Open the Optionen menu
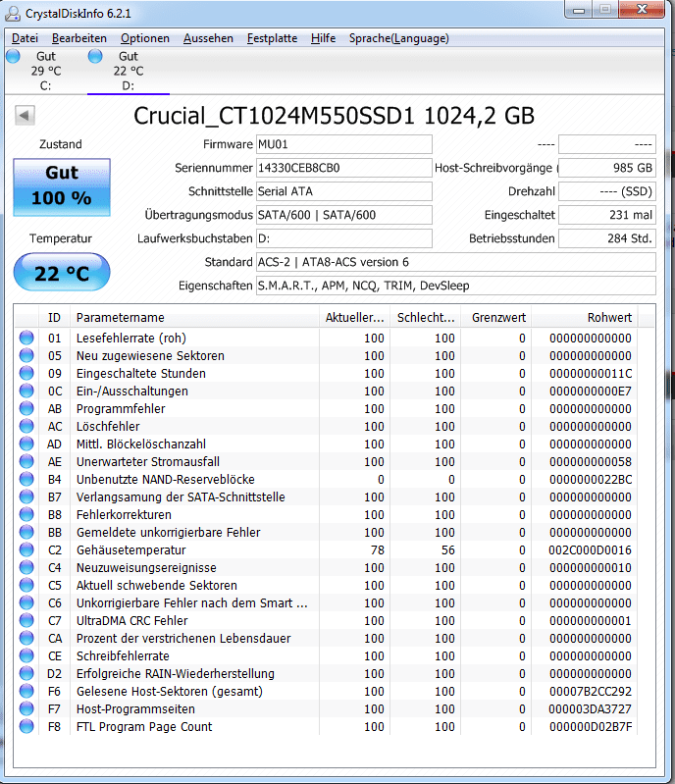The width and height of the screenshot is (675, 784). pos(145,38)
